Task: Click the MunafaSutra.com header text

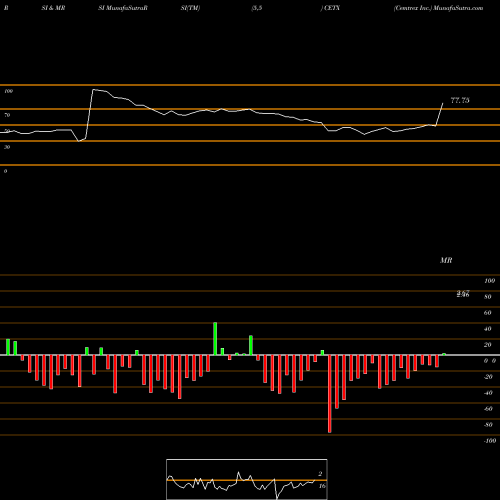Action: pos(459,8)
